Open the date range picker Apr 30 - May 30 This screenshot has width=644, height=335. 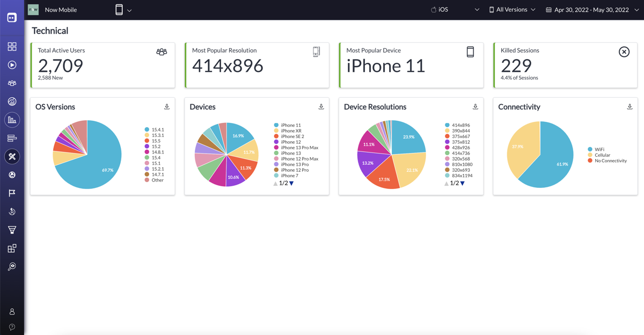click(592, 10)
